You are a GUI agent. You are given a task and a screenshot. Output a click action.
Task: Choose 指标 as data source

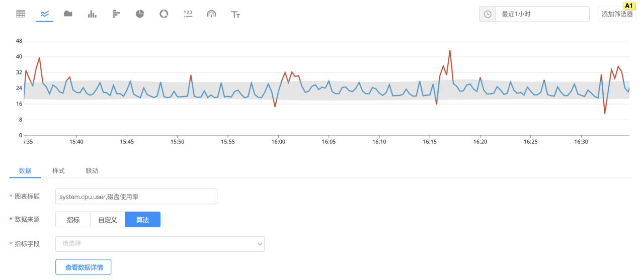tap(73, 220)
